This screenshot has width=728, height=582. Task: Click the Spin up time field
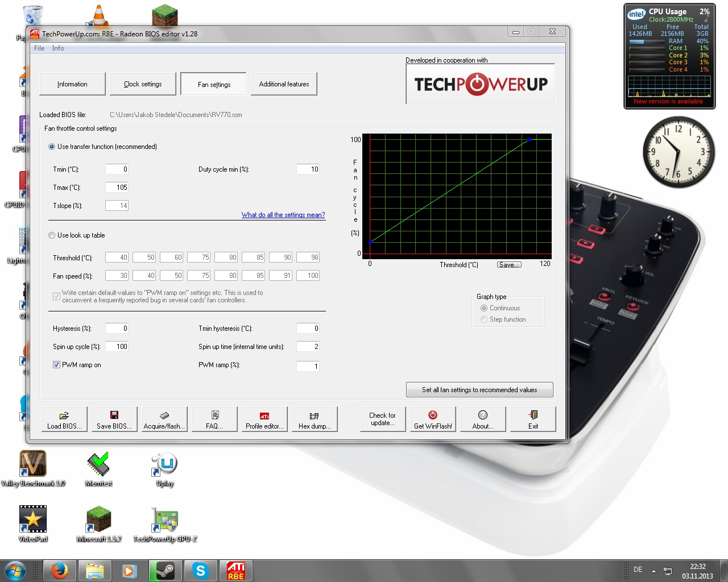point(308,347)
